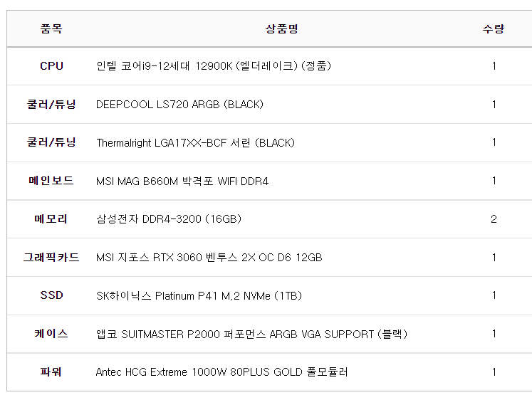Click the 상품명 column header
532x395 pixels.
[282, 29]
